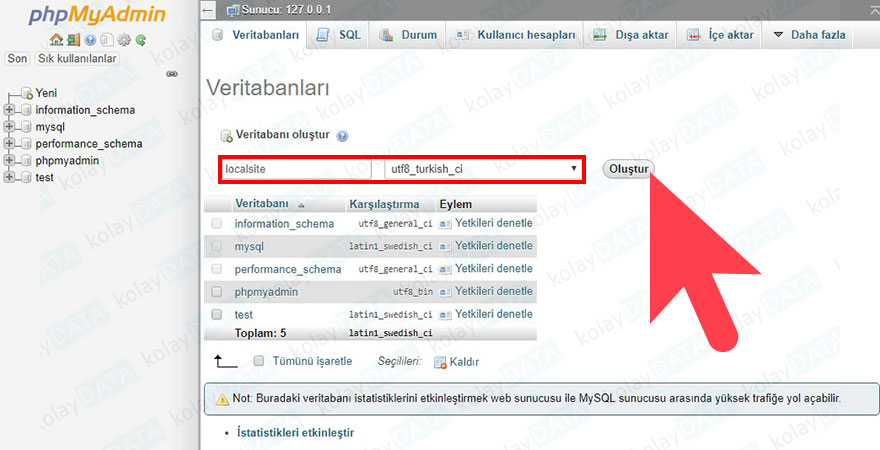This screenshot has height=450, width=880.
Task: Click the test database icon in the sidebar
Action: coord(26,177)
